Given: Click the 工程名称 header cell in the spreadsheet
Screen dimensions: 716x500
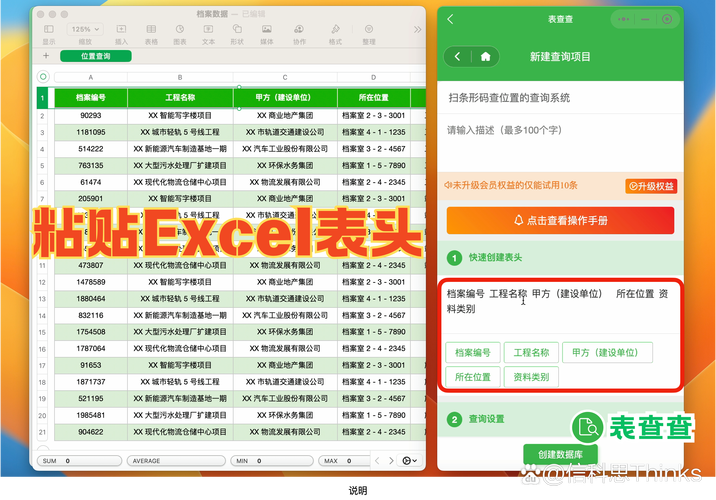Looking at the screenshot, I should [180, 98].
